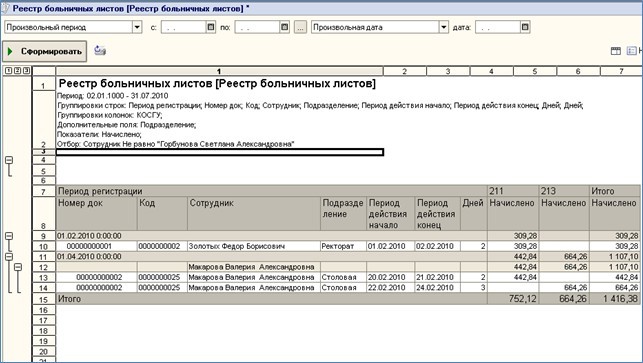643x363 pixels.
Task: Select row header 15 with Итого
Action: coord(43,299)
